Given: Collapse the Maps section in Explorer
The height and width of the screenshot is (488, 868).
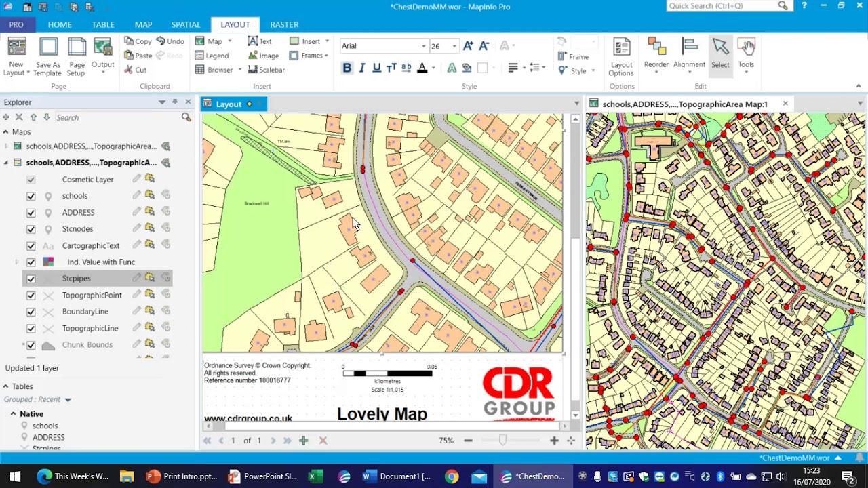Looking at the screenshot, I should click(x=5, y=132).
